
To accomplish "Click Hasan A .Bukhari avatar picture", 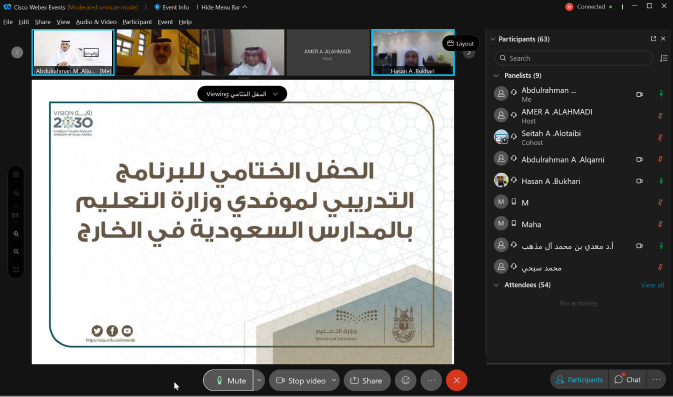I will pos(501,180).
